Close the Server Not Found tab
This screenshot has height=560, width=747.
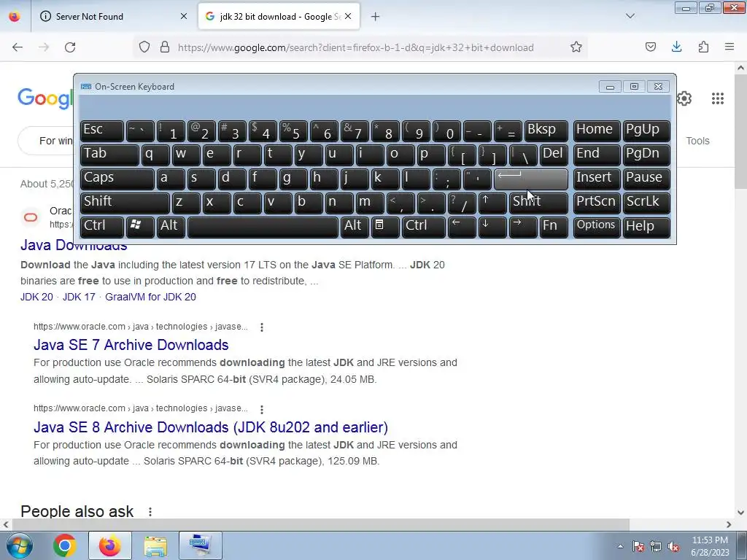[x=184, y=17]
